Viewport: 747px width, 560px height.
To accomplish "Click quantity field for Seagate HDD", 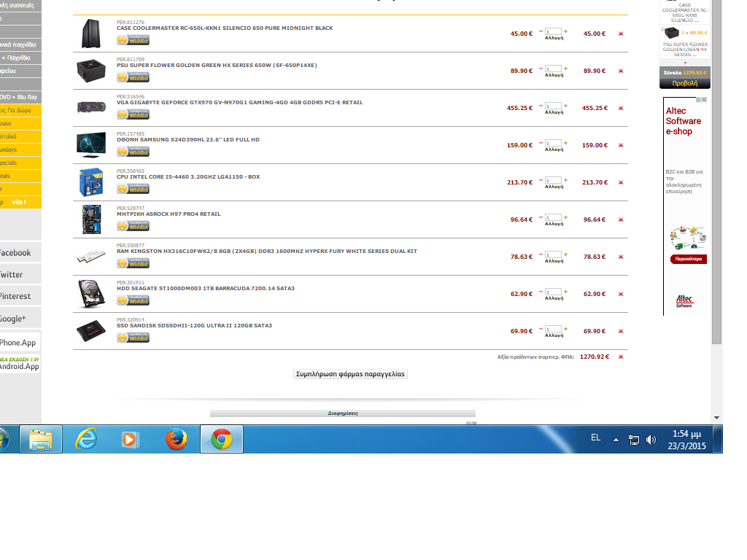I will (553, 292).
